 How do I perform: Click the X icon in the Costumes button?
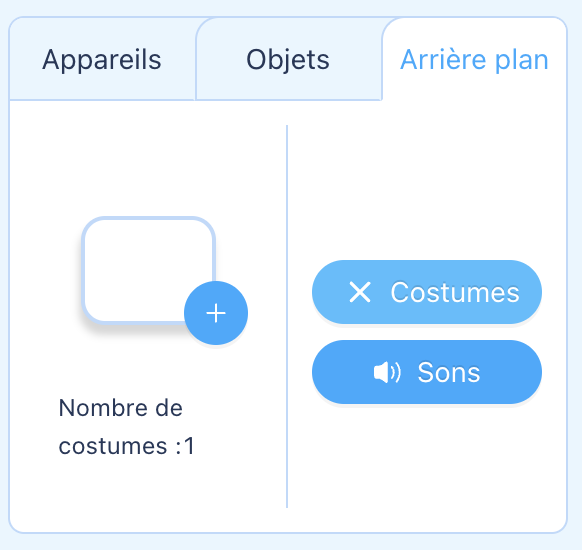[360, 292]
